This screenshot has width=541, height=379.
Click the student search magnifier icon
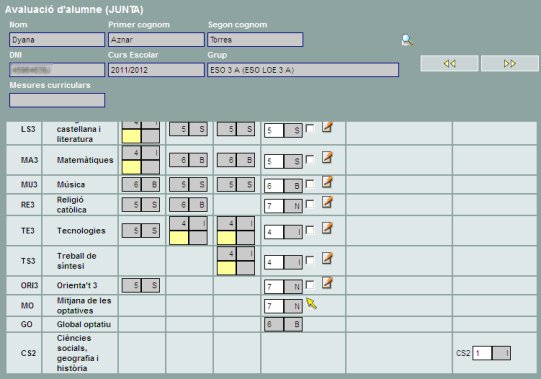[407, 40]
